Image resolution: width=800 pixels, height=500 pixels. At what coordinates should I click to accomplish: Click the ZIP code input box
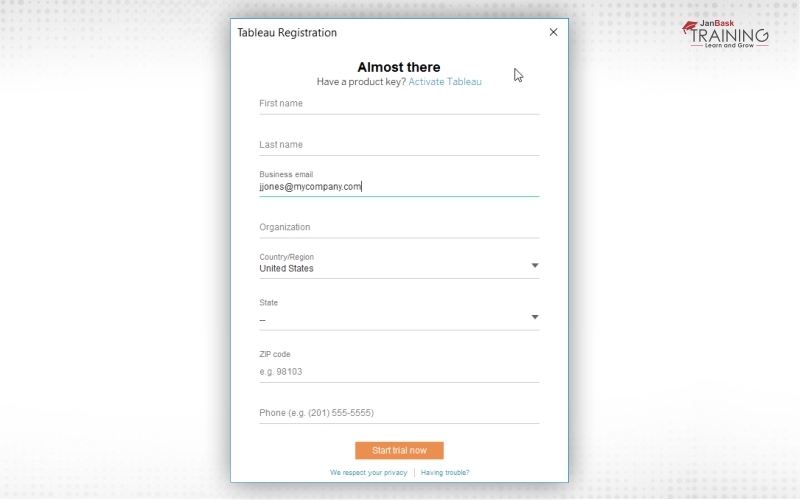tap(398, 372)
